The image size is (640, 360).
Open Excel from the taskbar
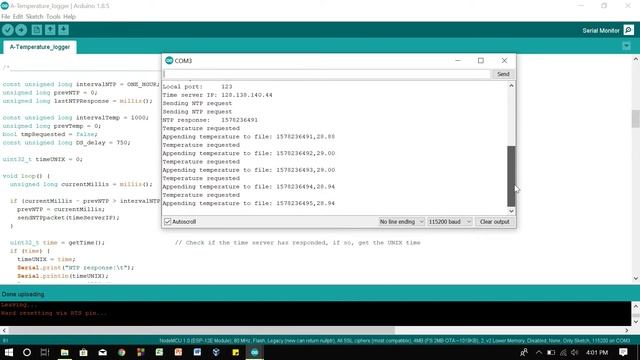coord(159,352)
